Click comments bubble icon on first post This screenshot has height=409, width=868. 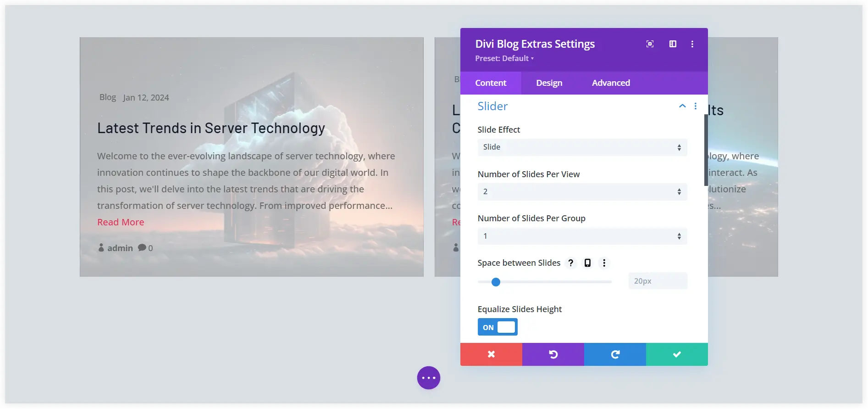click(142, 248)
